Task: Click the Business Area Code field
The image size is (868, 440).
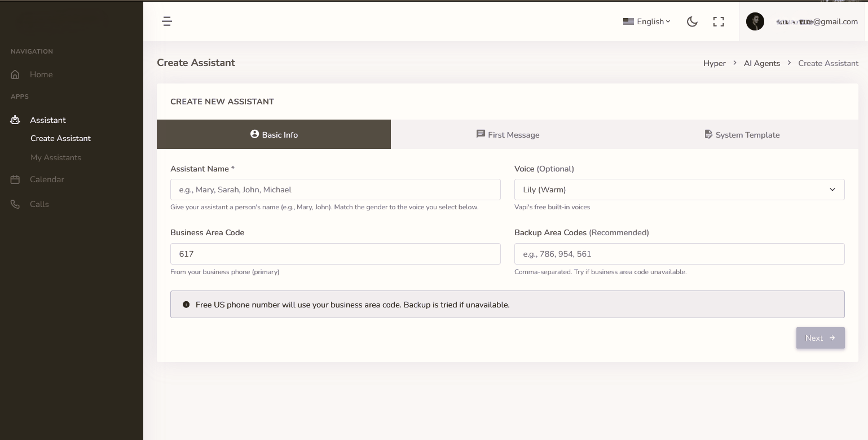Action: tap(335, 254)
